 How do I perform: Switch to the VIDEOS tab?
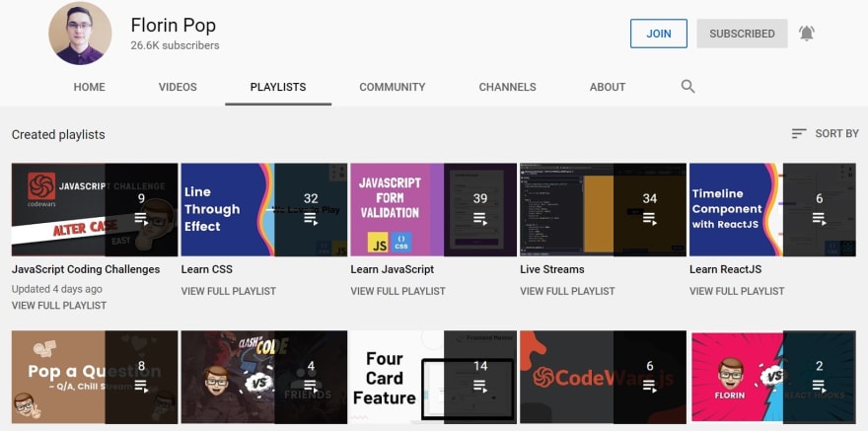point(178,87)
